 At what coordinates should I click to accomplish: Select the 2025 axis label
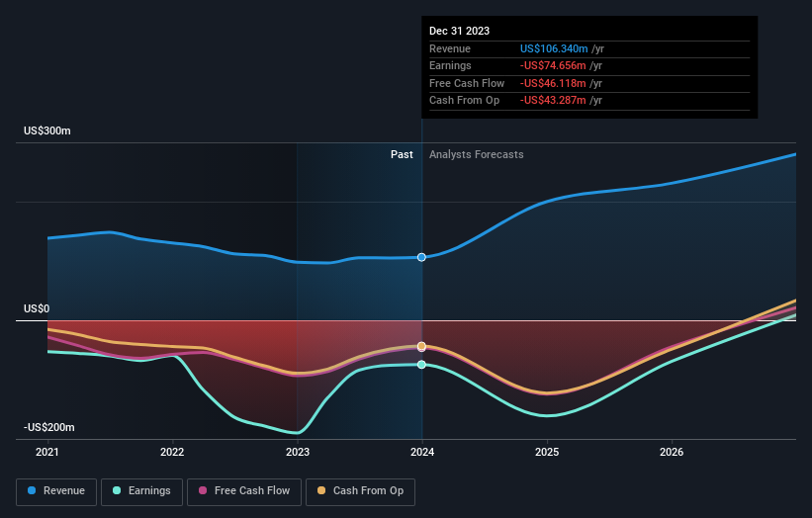[x=547, y=452]
